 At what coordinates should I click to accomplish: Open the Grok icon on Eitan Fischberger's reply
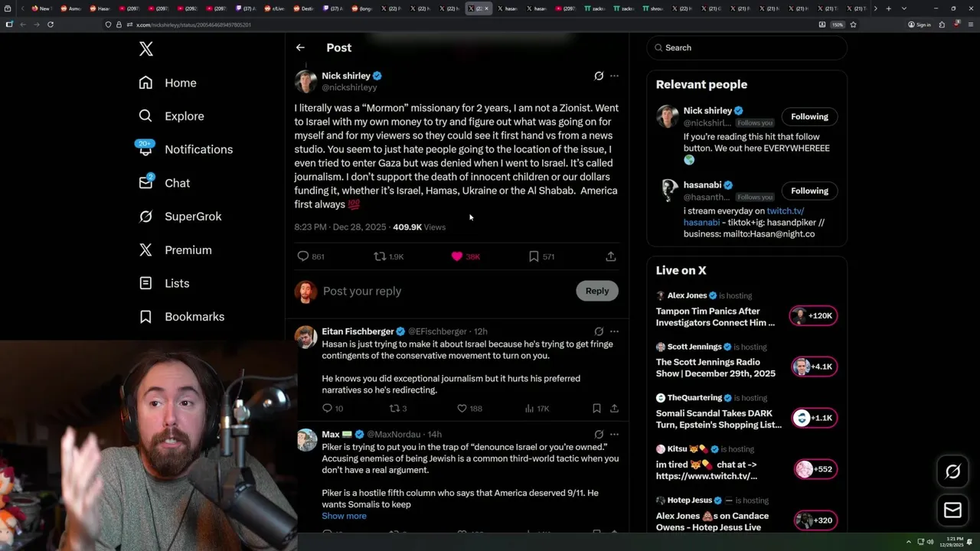599,331
